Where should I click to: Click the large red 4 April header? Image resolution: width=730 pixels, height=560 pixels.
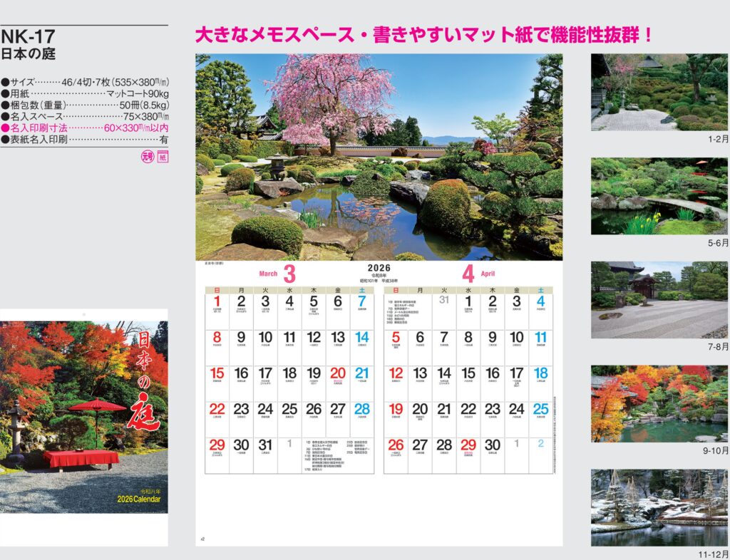point(468,274)
